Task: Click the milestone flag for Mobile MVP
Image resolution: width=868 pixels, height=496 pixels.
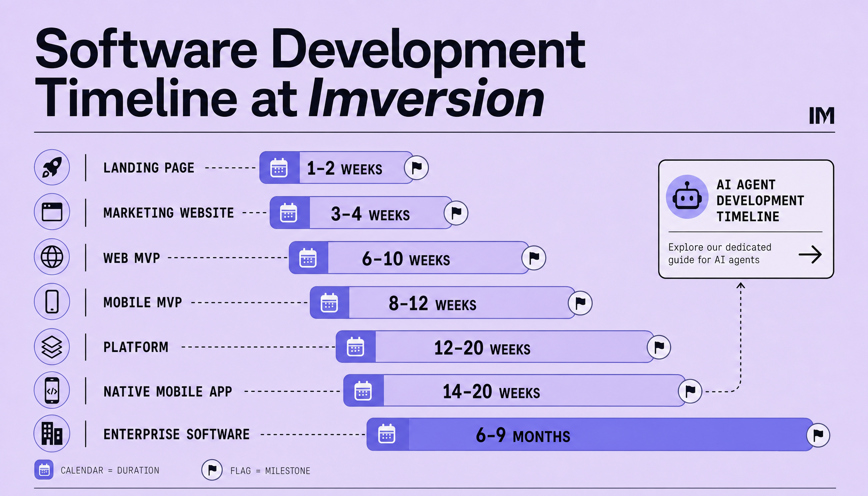Action: [580, 303]
